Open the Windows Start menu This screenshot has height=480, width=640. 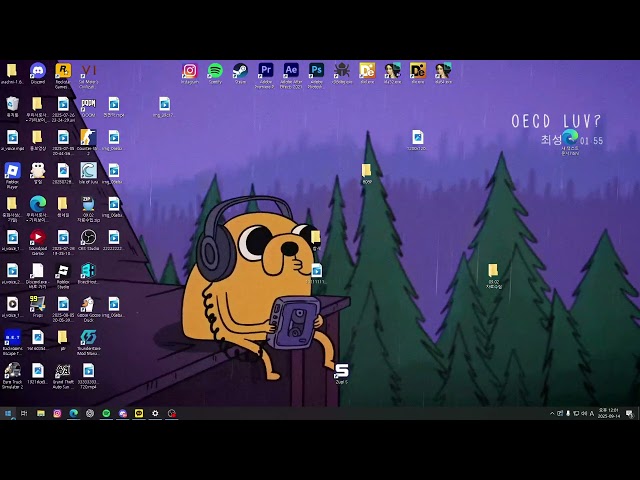[8, 413]
